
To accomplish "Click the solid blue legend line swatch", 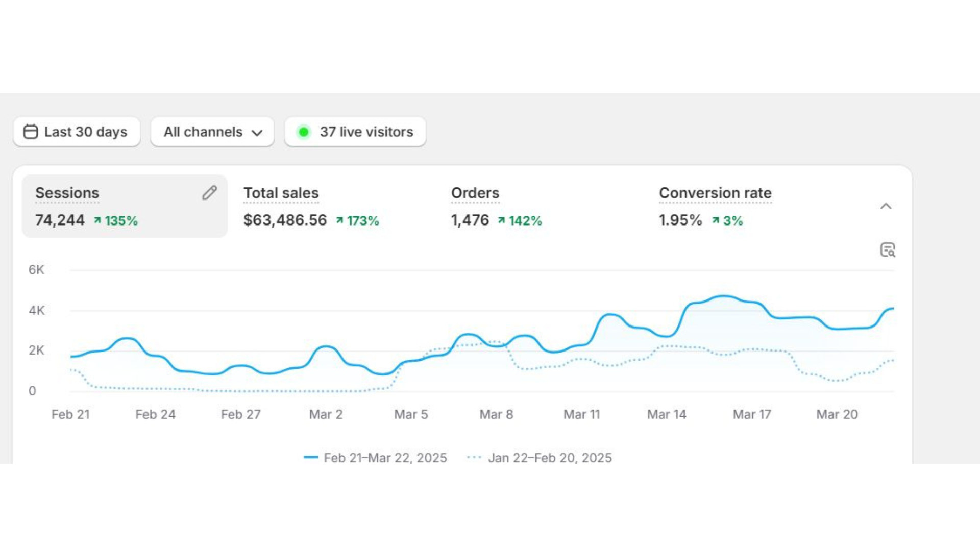I will [x=311, y=457].
